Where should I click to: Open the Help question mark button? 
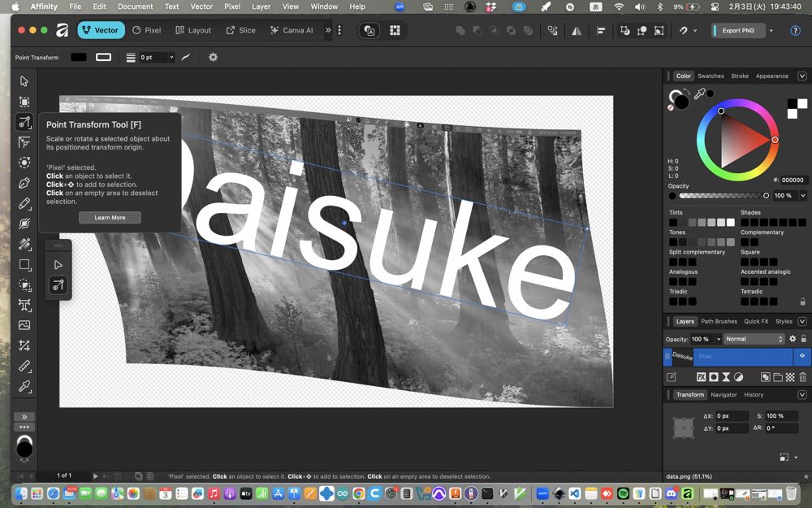[x=796, y=31]
